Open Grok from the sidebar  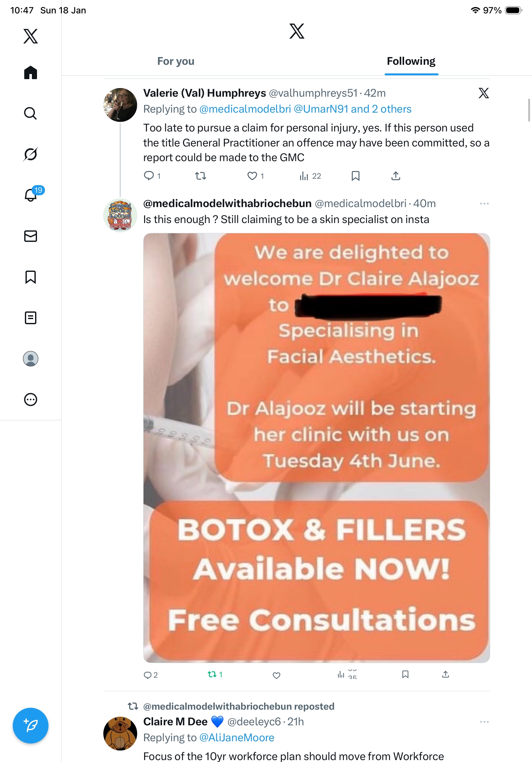tap(31, 154)
